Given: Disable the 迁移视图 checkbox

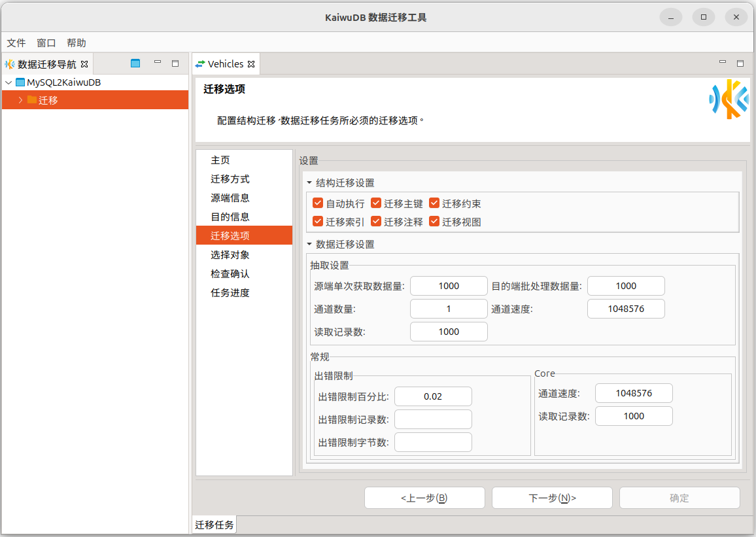Looking at the screenshot, I should (434, 222).
